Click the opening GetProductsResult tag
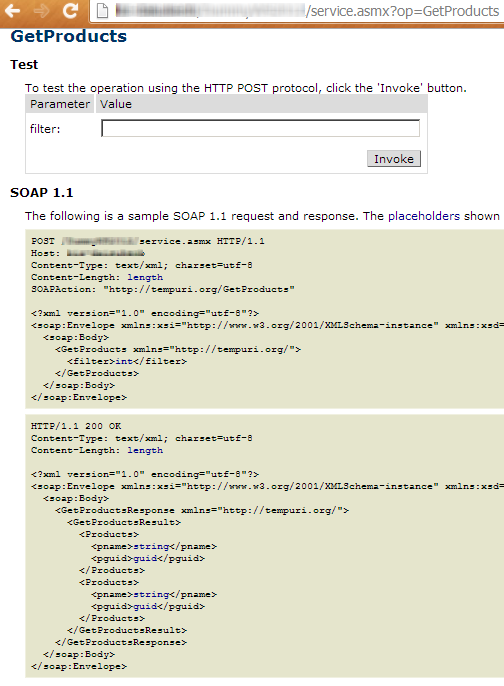This screenshot has width=504, height=686. click(x=124, y=522)
